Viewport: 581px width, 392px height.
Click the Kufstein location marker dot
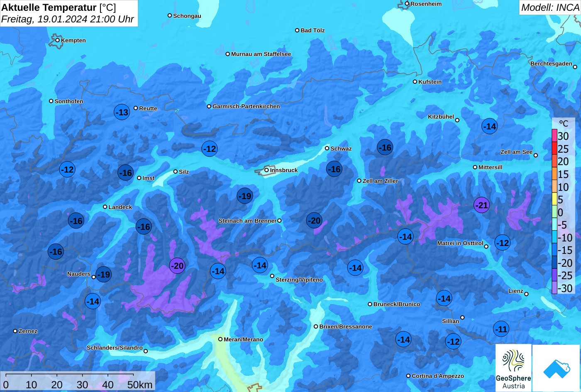pos(415,82)
